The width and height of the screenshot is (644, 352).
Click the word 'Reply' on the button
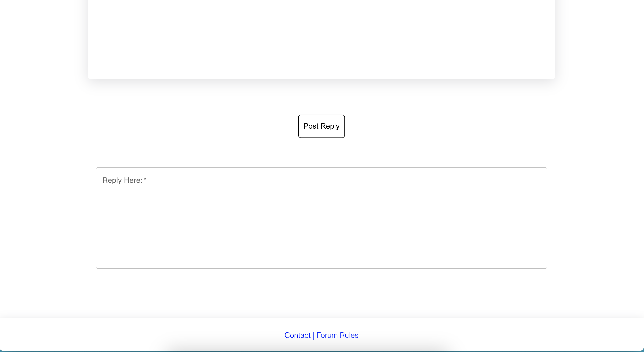330,126
